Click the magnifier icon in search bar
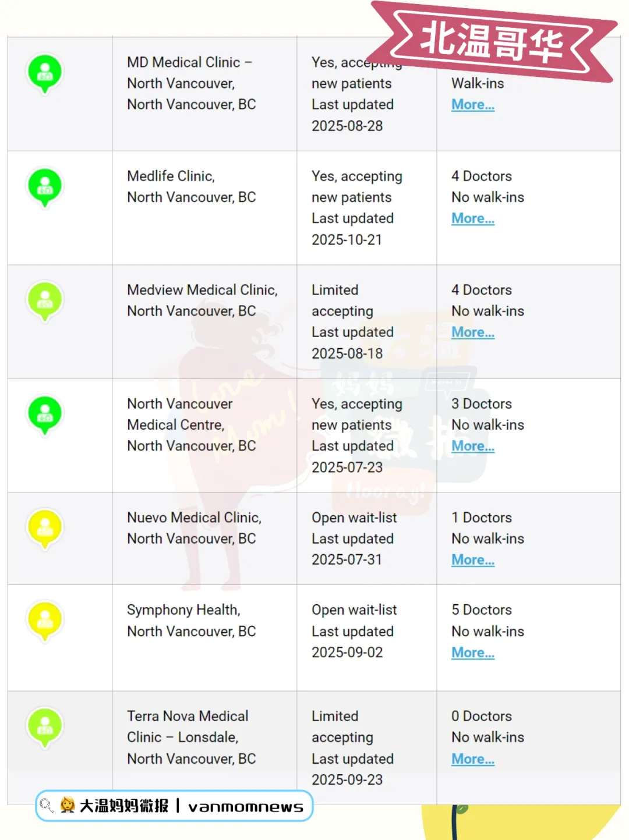 tap(47, 806)
